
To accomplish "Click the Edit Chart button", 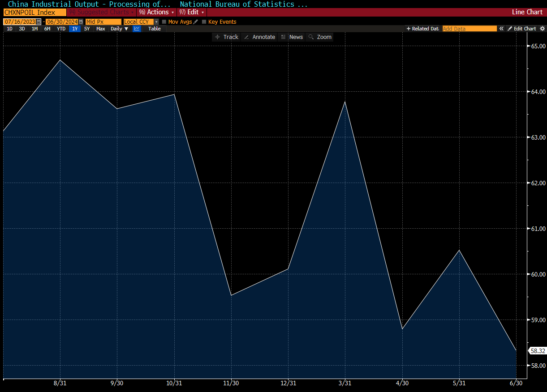I will click(522, 29).
